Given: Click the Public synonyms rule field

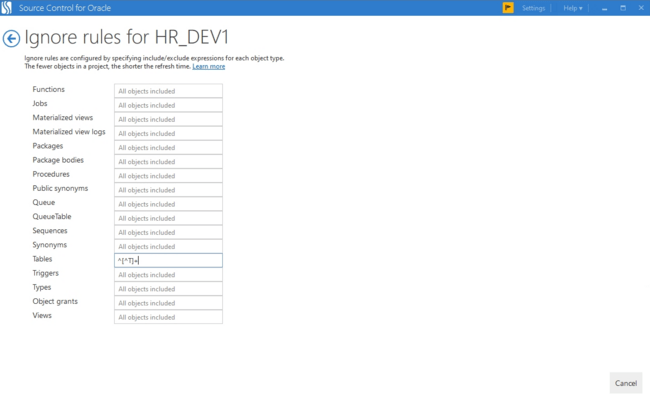Looking at the screenshot, I should pos(168,189).
